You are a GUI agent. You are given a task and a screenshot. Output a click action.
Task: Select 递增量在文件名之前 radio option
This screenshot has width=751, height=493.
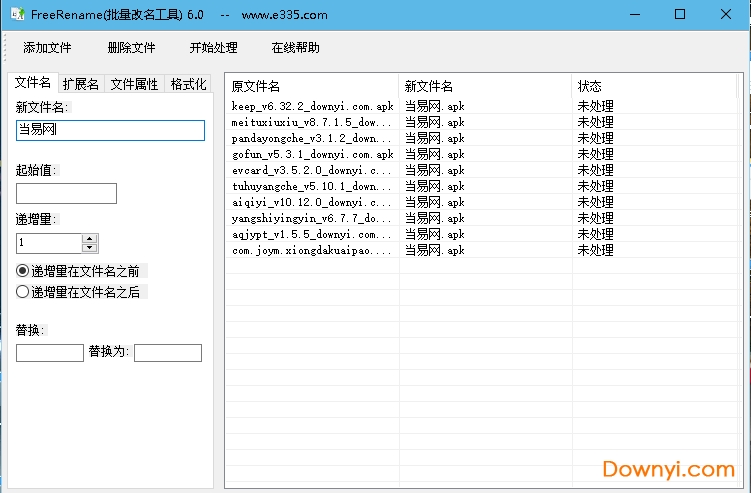click(23, 271)
